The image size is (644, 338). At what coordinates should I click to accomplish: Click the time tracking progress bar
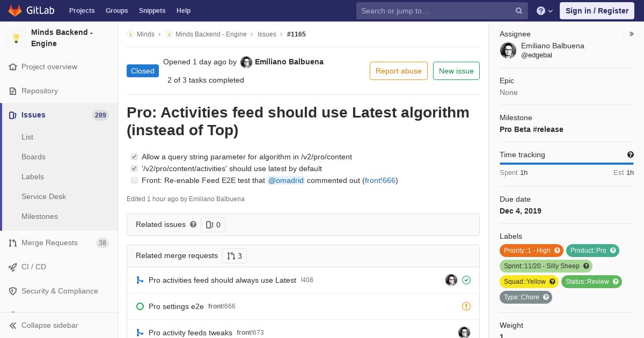click(x=567, y=164)
